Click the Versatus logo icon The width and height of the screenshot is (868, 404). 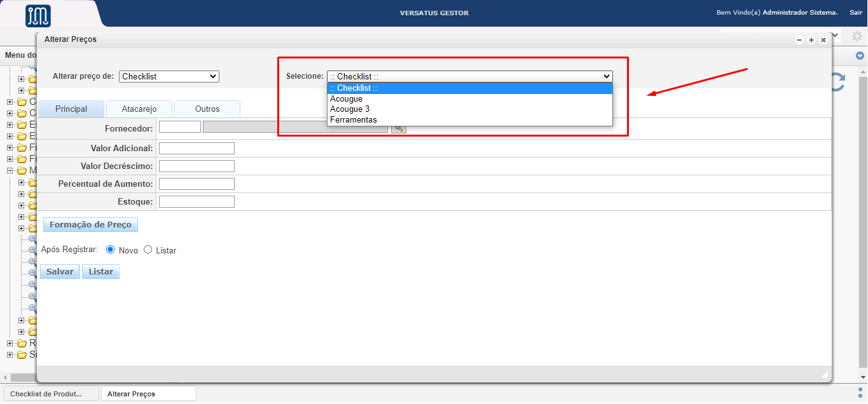tap(38, 16)
